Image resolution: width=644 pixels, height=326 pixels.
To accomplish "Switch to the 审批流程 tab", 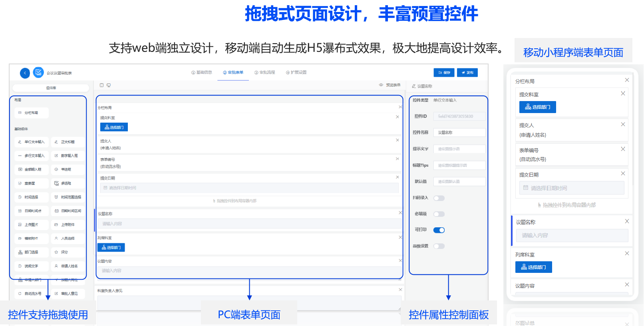I will [265, 73].
